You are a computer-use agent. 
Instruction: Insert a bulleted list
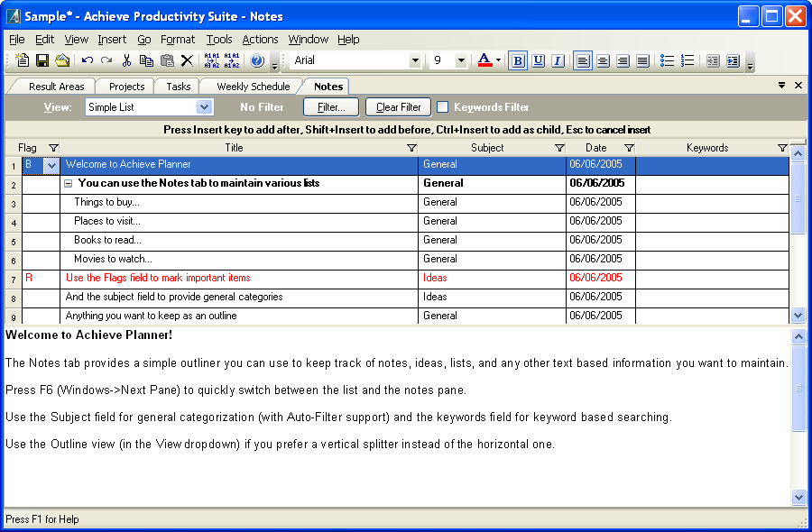pos(667,60)
